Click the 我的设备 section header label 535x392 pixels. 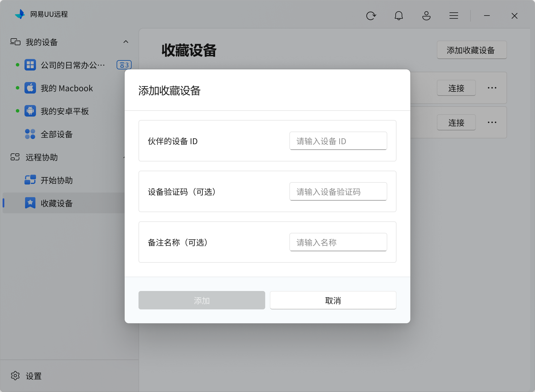(42, 42)
